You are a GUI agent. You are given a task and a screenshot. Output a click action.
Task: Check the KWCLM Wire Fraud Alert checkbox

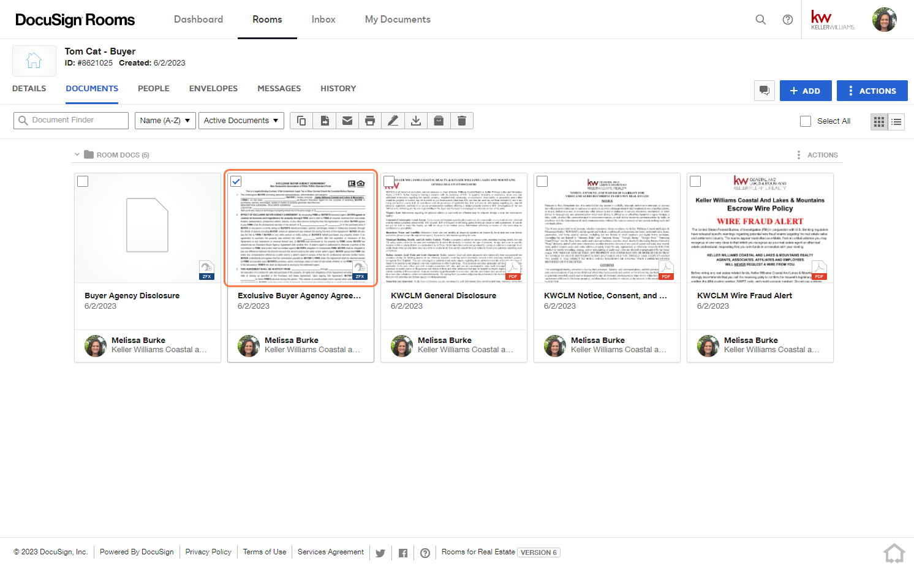tap(695, 181)
